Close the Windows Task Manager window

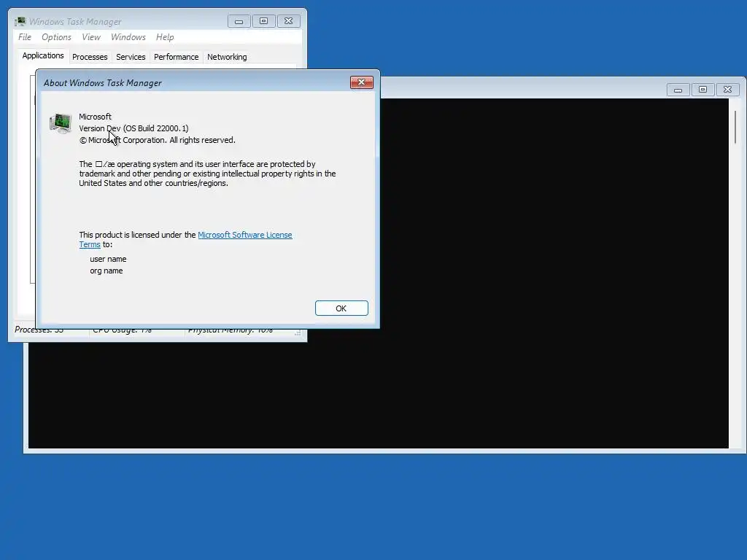click(x=288, y=21)
